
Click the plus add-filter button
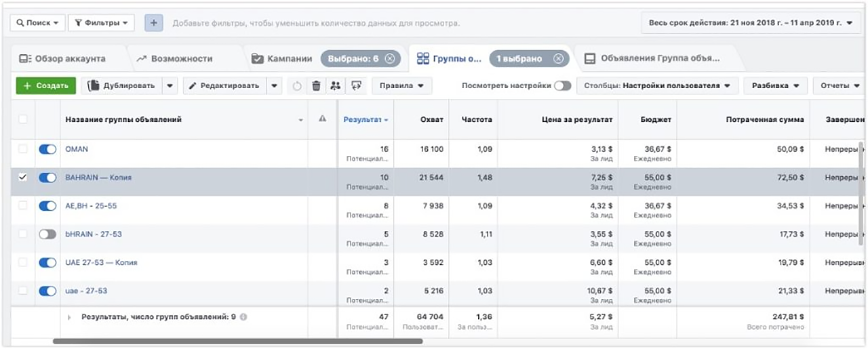pos(154,23)
